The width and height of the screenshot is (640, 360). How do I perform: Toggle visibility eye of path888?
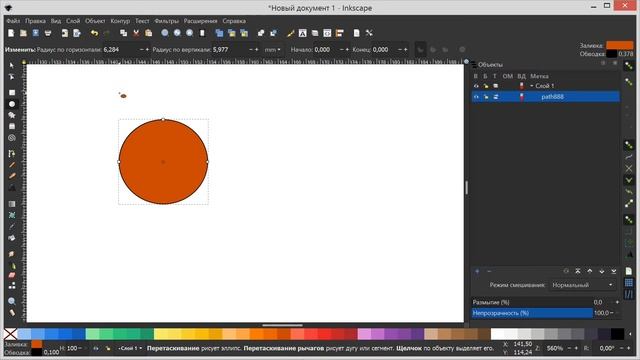tap(476, 97)
